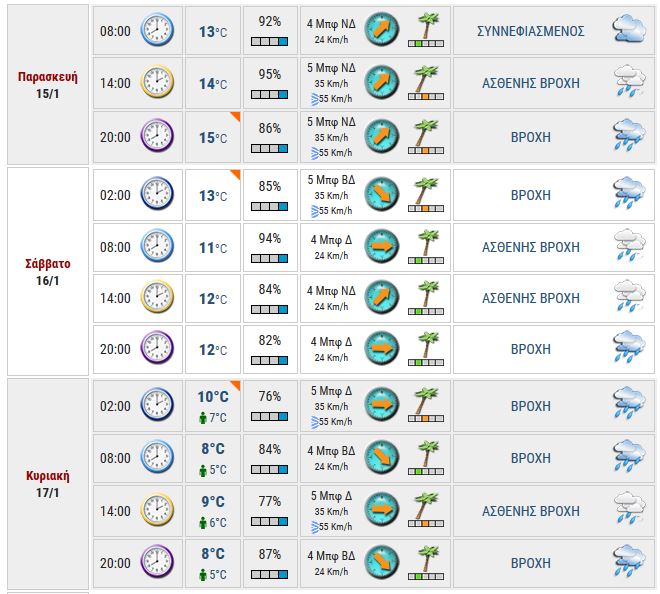Click the light rain icon for Friday 14:00
The width and height of the screenshot is (660, 594).
(629, 81)
